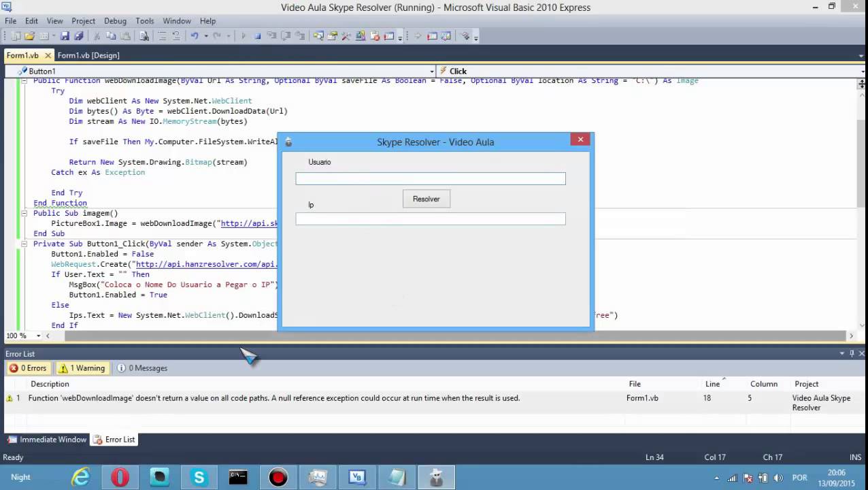This screenshot has height=490, width=868.
Task: Click the Copy toolbar icon
Action: [110, 36]
